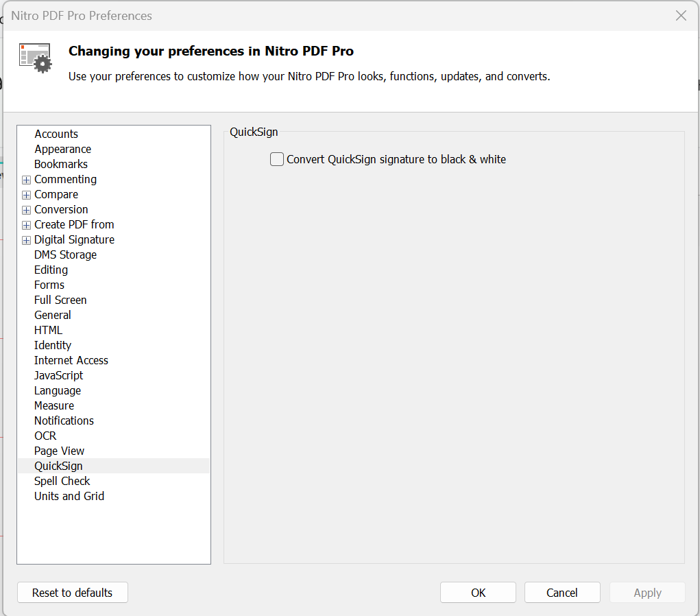The image size is (700, 616).
Task: Select JavaScript in the list
Action: [58, 376]
